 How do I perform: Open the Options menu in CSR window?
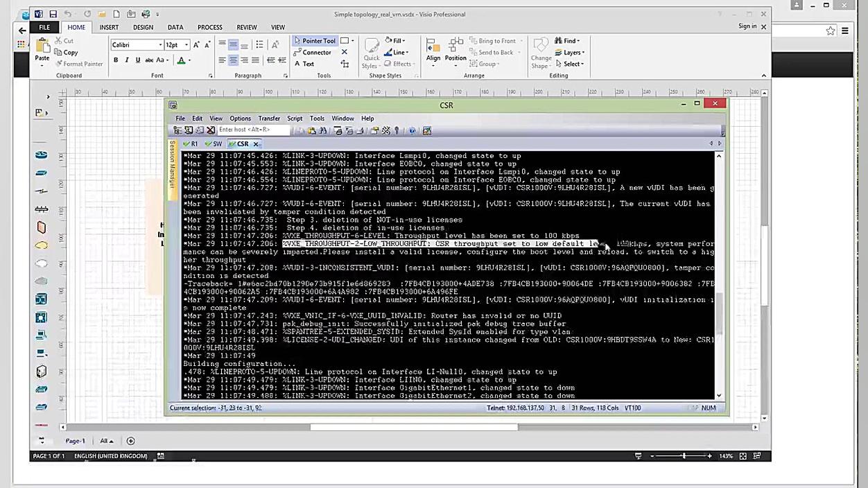point(240,119)
